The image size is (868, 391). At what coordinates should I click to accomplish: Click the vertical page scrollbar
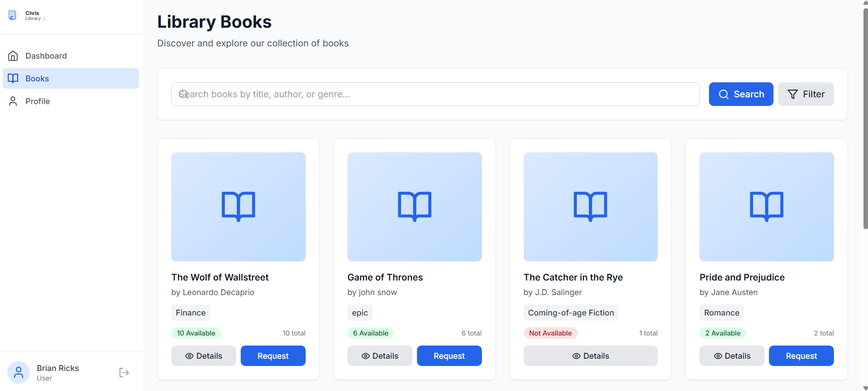coord(865,118)
